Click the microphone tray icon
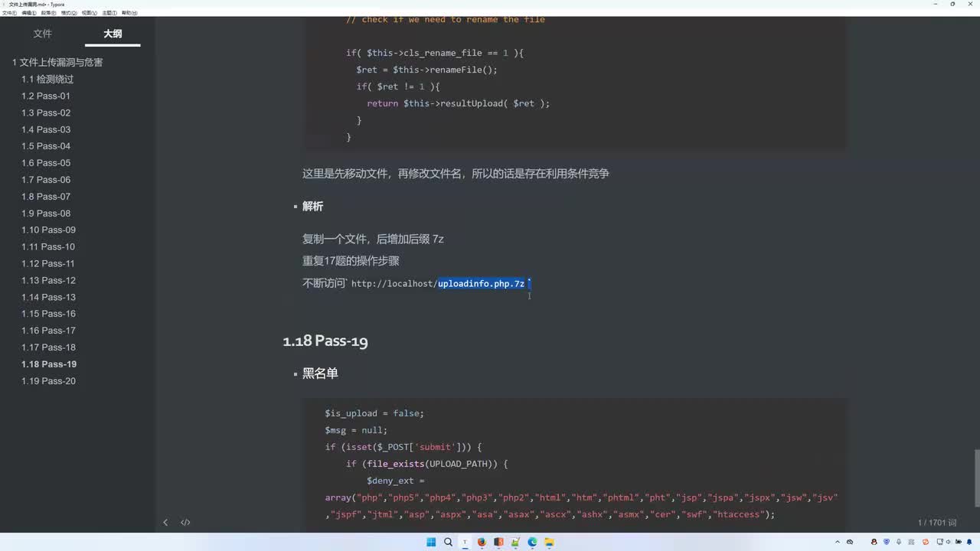 898,542
